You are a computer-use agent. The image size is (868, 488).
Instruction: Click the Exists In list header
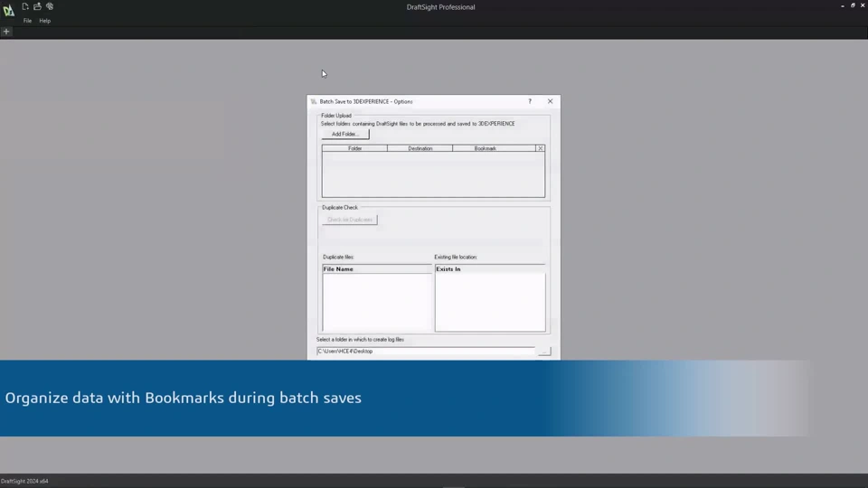pyautogui.click(x=490, y=269)
